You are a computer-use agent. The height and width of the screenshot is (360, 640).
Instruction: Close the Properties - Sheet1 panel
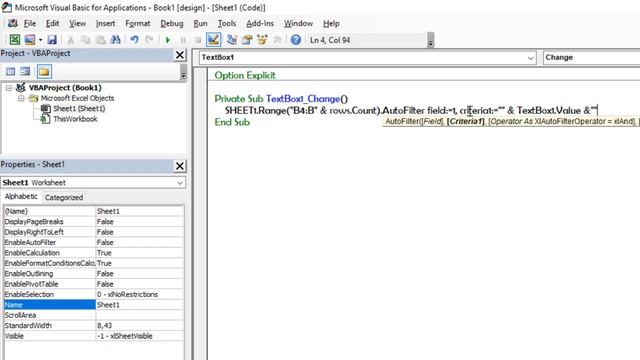[x=180, y=166]
